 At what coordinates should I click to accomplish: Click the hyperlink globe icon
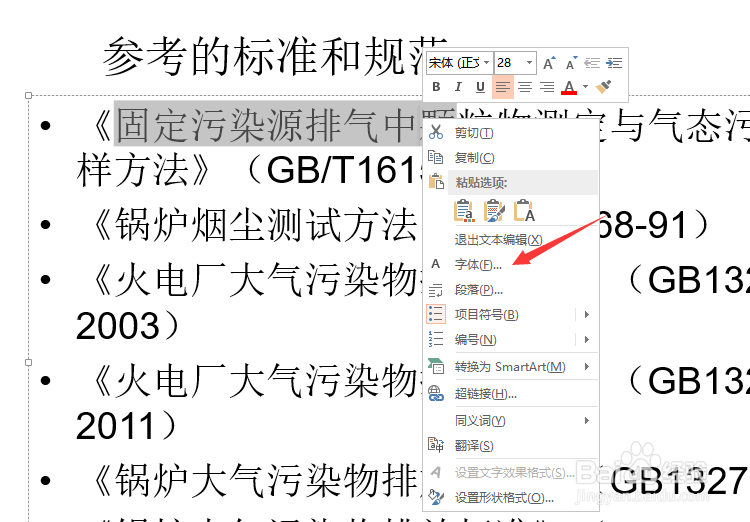[436, 393]
